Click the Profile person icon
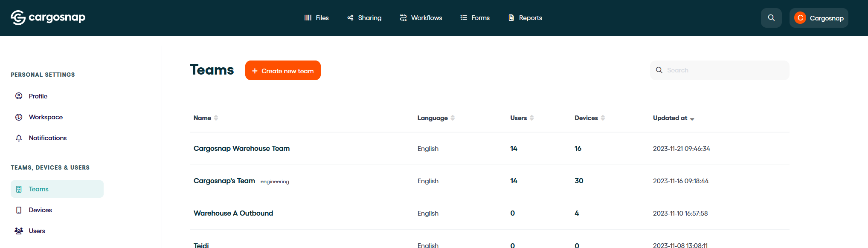Viewport: 868px width, 248px height. [x=19, y=96]
